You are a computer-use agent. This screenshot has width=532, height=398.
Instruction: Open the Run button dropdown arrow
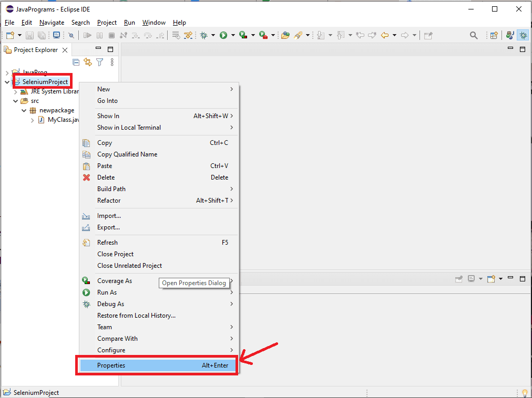pos(232,35)
